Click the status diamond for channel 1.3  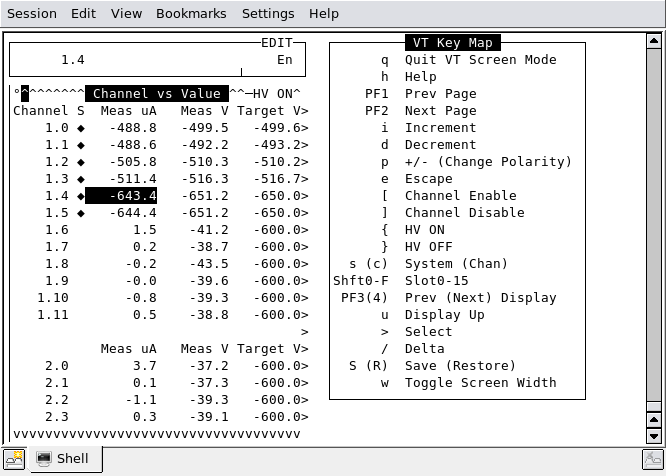[x=81, y=179]
